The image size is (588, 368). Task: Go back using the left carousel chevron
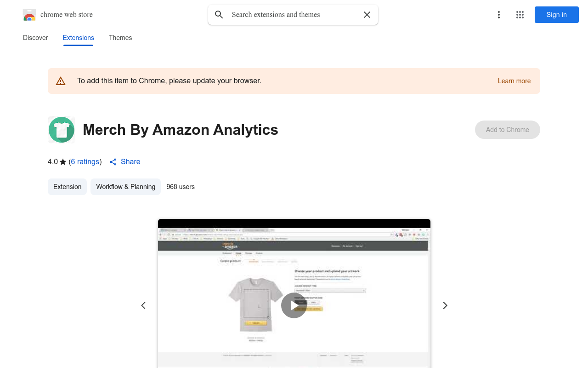(143, 305)
